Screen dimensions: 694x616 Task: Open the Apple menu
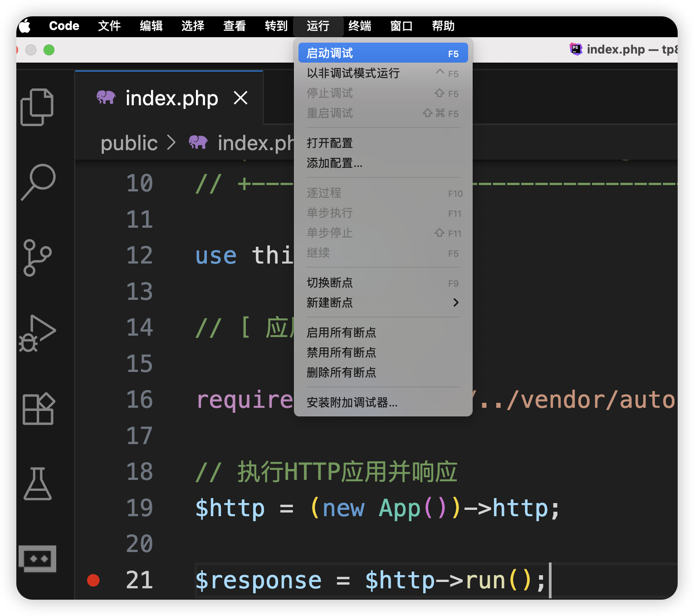pyautogui.click(x=25, y=26)
